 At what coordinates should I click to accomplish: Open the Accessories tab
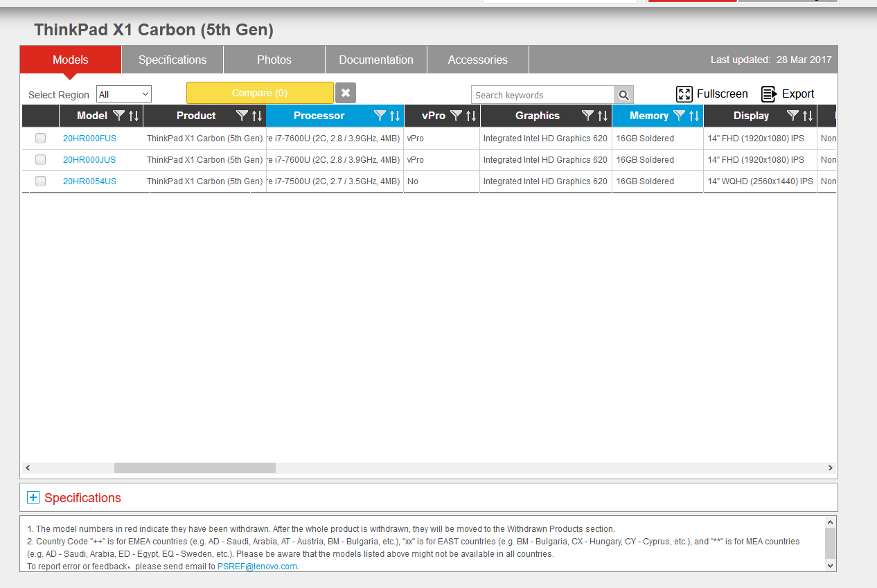[x=478, y=60]
